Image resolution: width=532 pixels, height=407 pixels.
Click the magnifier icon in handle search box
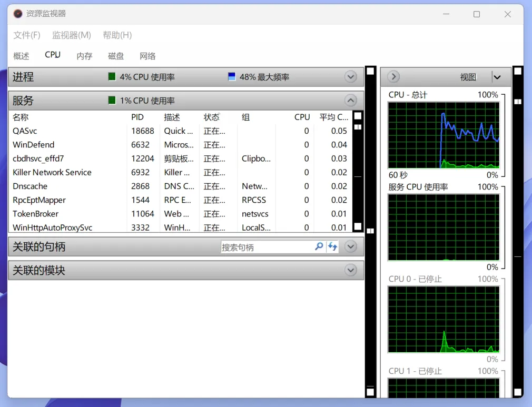(319, 246)
